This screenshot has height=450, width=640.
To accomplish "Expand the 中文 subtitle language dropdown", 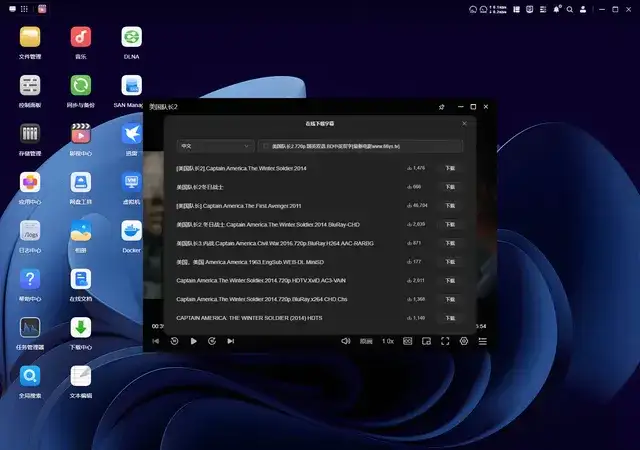I will point(216,146).
